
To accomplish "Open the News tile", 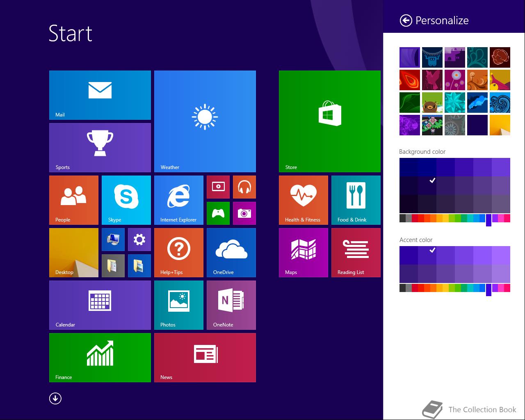I will [x=205, y=358].
